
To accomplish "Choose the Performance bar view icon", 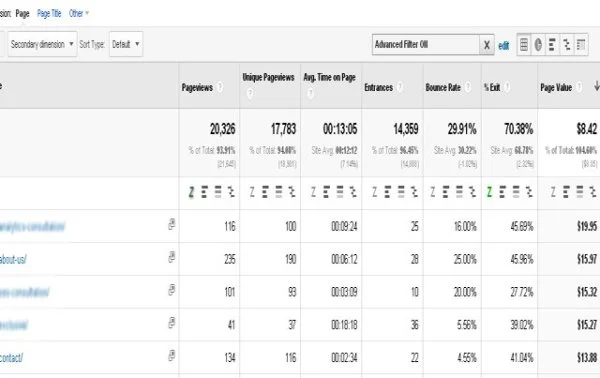I will (x=552, y=45).
